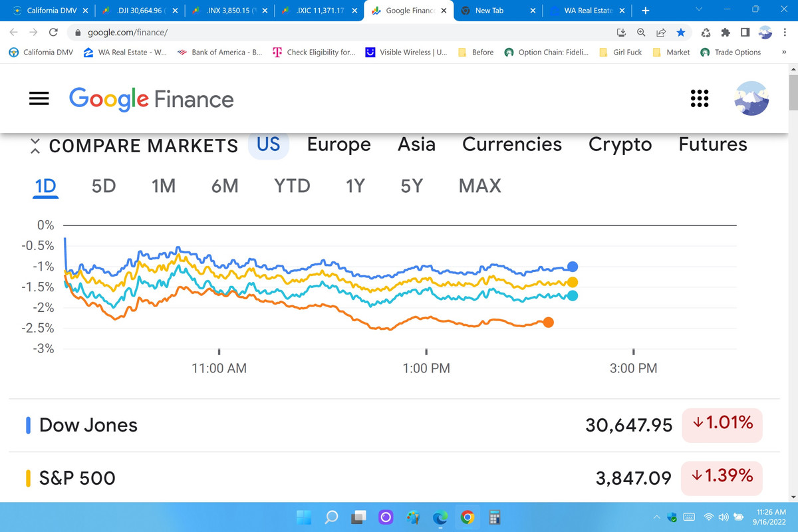Select the US markets chip
The width and height of the screenshot is (798, 532).
pos(269,144)
